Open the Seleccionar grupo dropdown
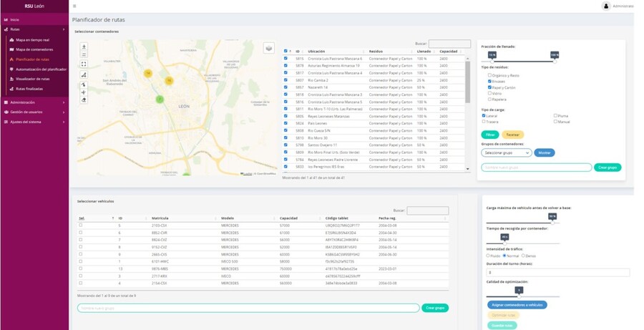The width and height of the screenshot is (644, 330). coord(505,152)
